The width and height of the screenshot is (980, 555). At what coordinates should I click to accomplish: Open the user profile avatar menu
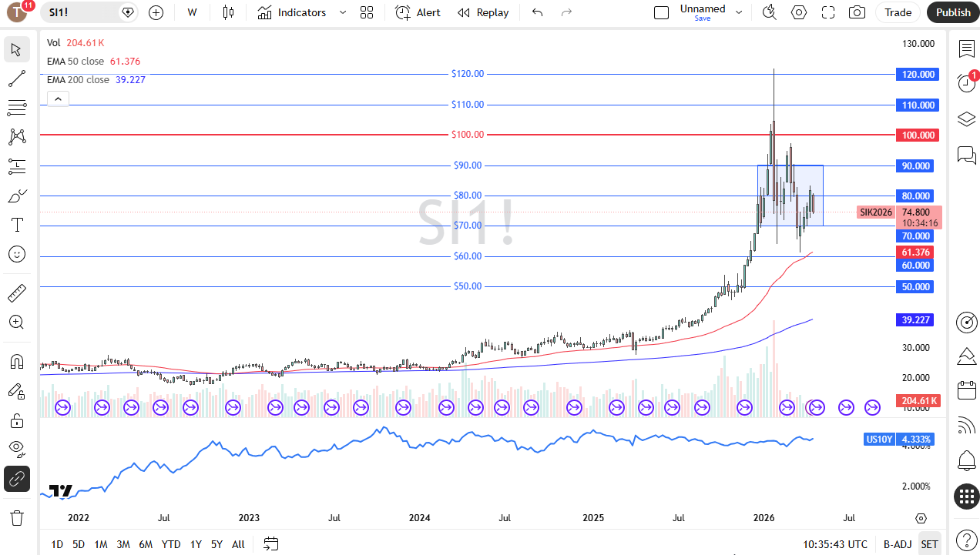(x=17, y=12)
